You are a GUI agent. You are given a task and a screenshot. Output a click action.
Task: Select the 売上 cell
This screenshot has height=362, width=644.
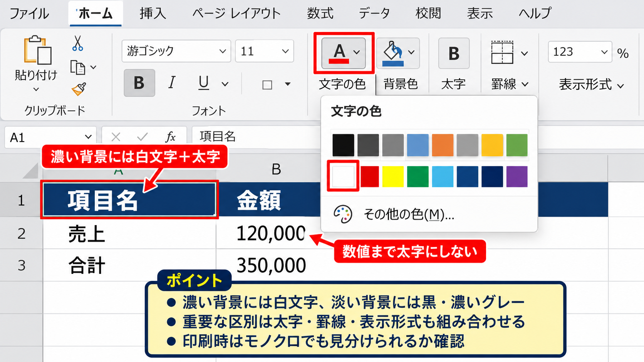click(x=129, y=233)
